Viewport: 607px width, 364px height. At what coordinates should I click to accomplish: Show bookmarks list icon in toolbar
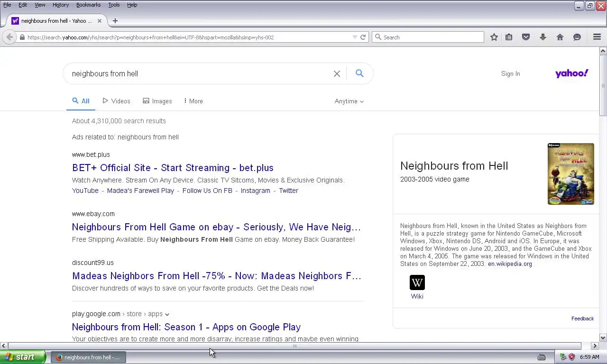click(x=509, y=37)
